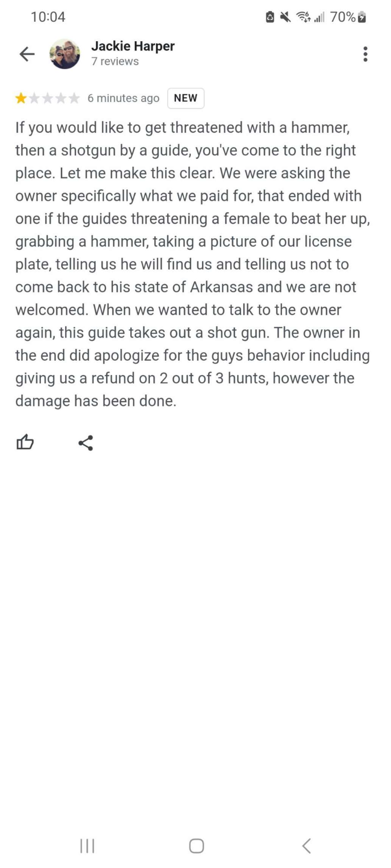391x868 pixels.
Task: Share this review using the share icon
Action: (86, 443)
